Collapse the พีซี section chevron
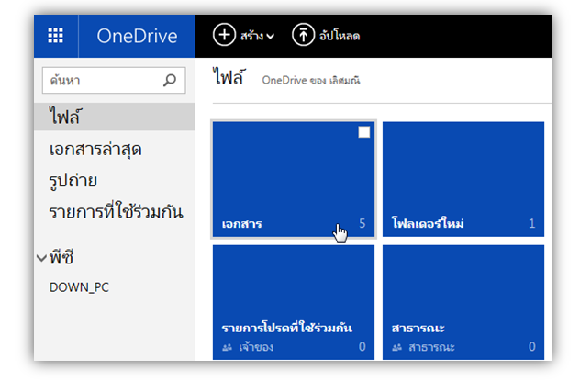The height and width of the screenshot is (392, 580). [41, 258]
